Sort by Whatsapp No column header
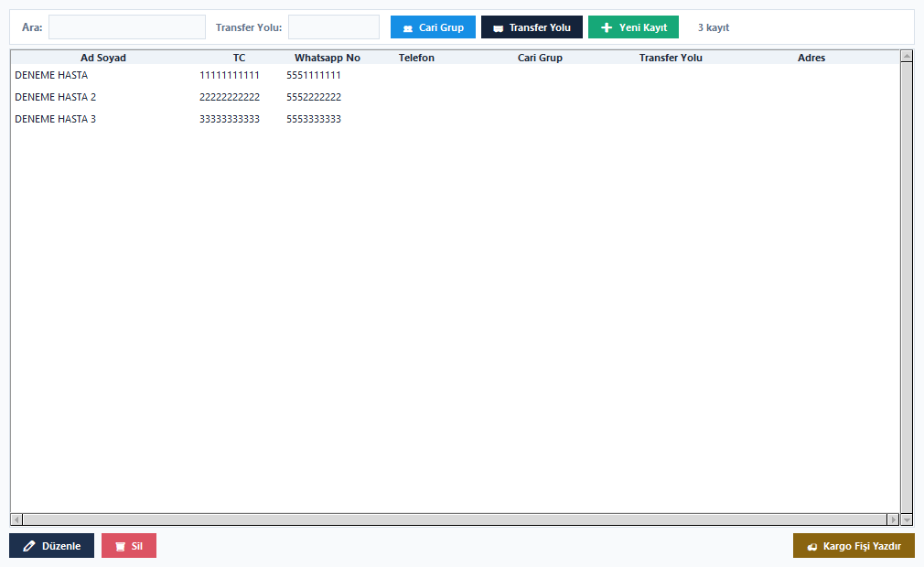Viewport: 924px width, 567px height. (x=327, y=58)
